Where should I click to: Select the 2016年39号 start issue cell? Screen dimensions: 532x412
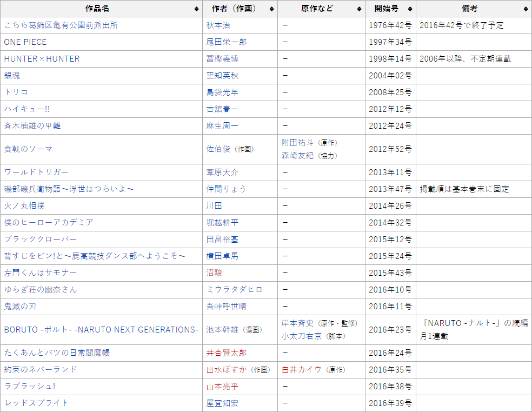[x=390, y=403]
